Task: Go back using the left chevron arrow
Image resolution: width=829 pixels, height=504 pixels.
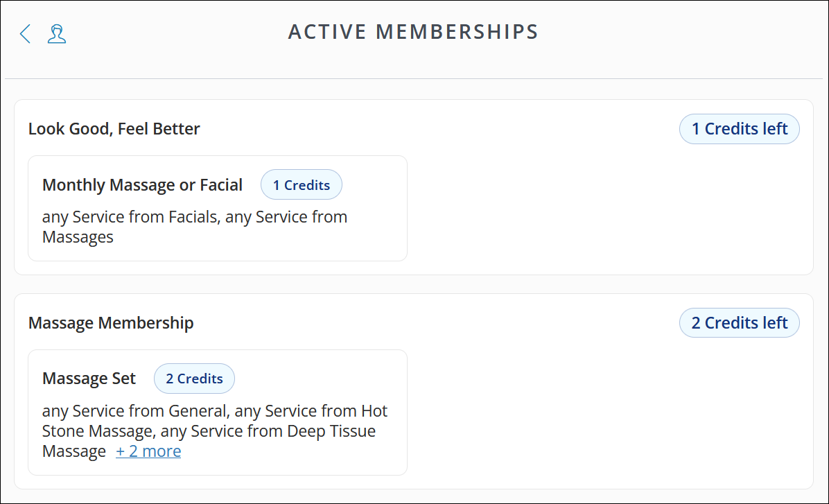Action: (25, 33)
